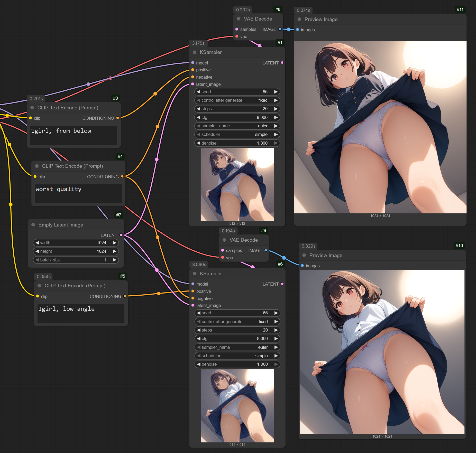Click the 0.054s execution time label
This screenshot has height=453, width=476.
point(44,277)
